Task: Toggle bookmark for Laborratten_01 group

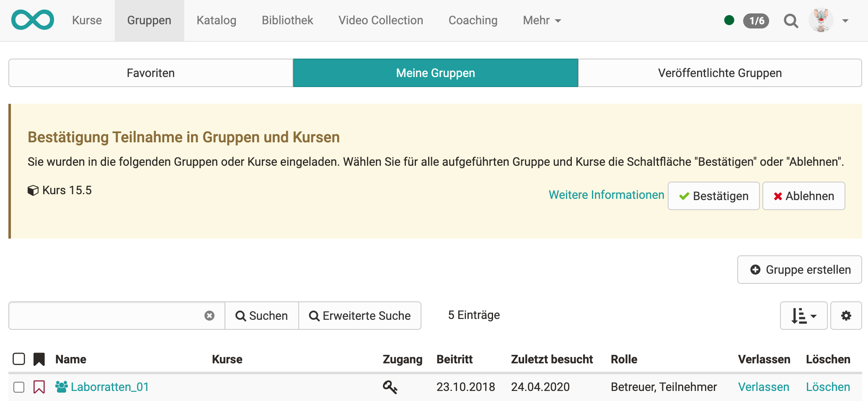Action: click(39, 387)
